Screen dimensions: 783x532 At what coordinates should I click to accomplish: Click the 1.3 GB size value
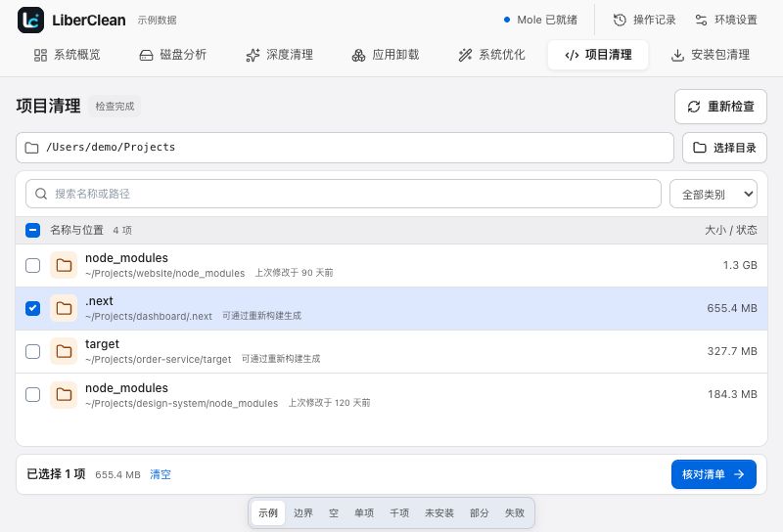[x=740, y=265]
